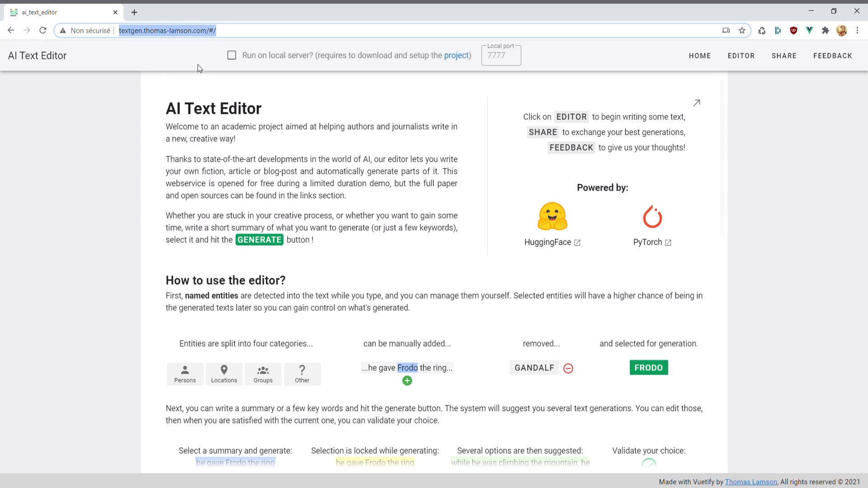Focus the Local port input field
The height and width of the screenshot is (488, 868).
coord(501,56)
